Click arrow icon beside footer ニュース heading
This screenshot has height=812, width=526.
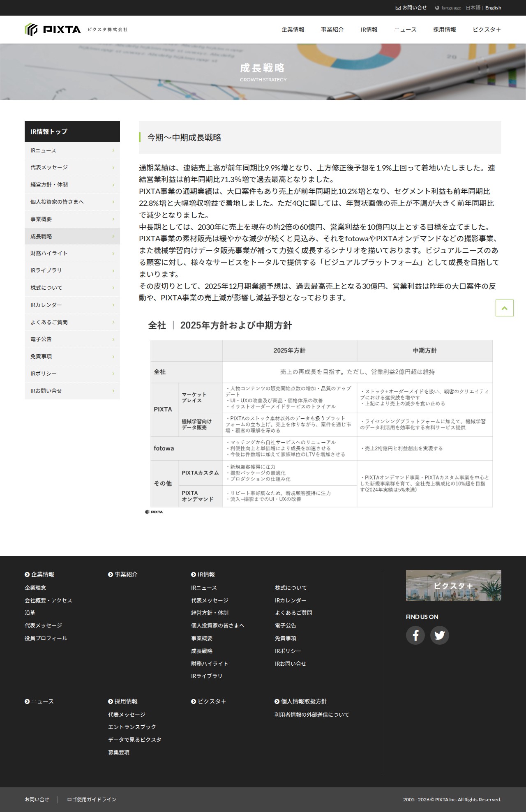[27, 701]
